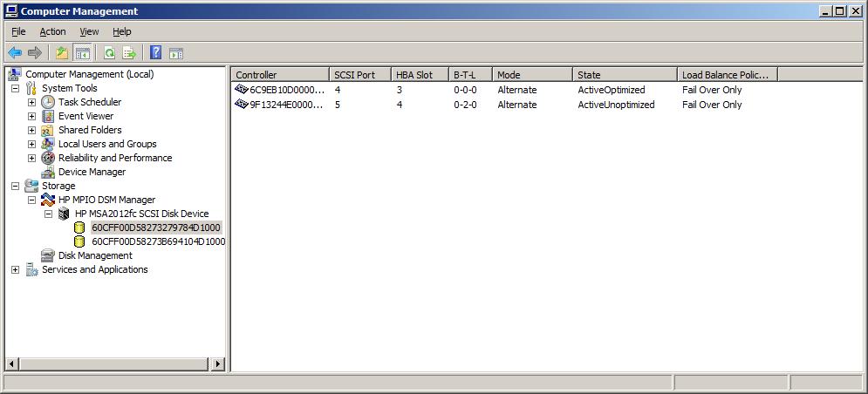868x394 pixels.
Task: Sort by the HBA Slot column header
Action: (420, 75)
